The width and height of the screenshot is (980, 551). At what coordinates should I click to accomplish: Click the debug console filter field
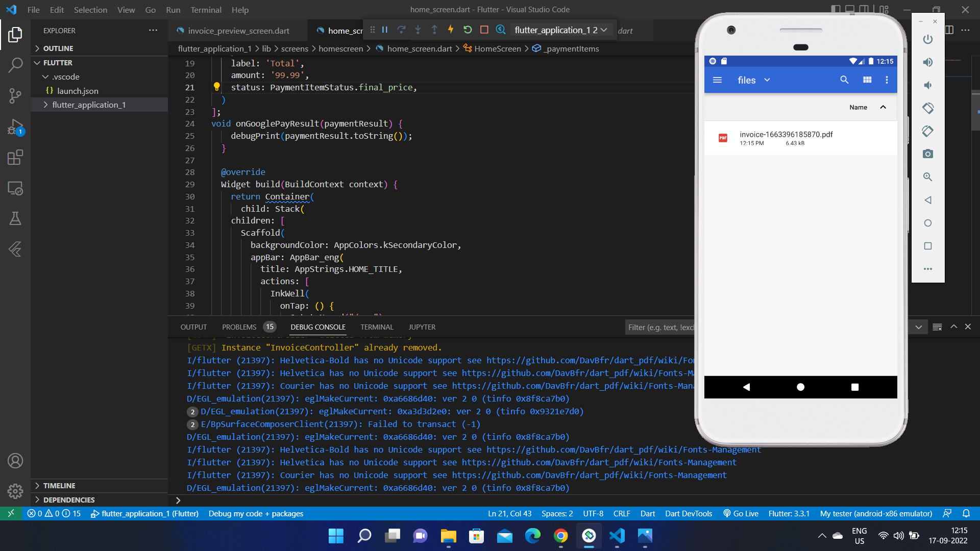point(659,327)
